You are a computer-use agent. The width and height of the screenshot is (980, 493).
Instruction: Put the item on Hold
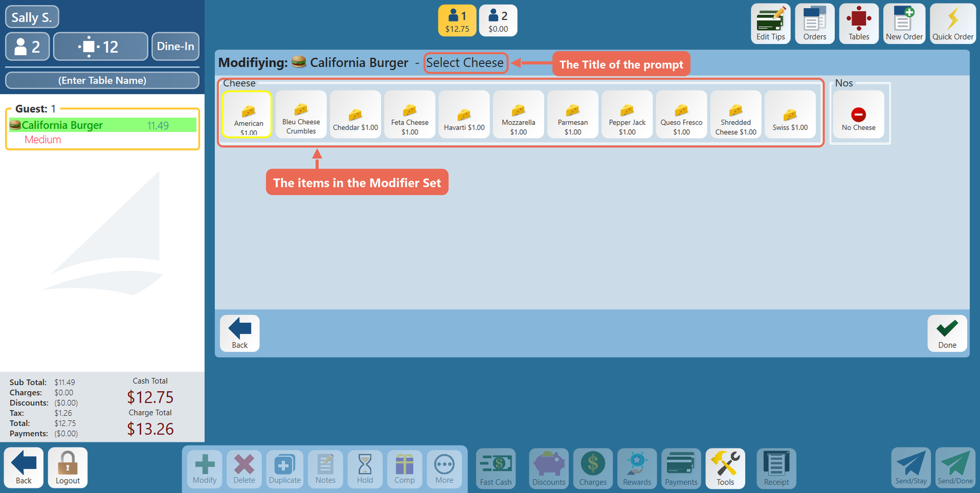(365, 469)
